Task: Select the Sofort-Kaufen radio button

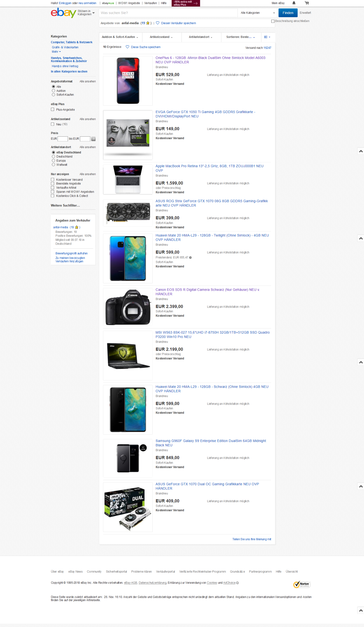Action: 53,94
